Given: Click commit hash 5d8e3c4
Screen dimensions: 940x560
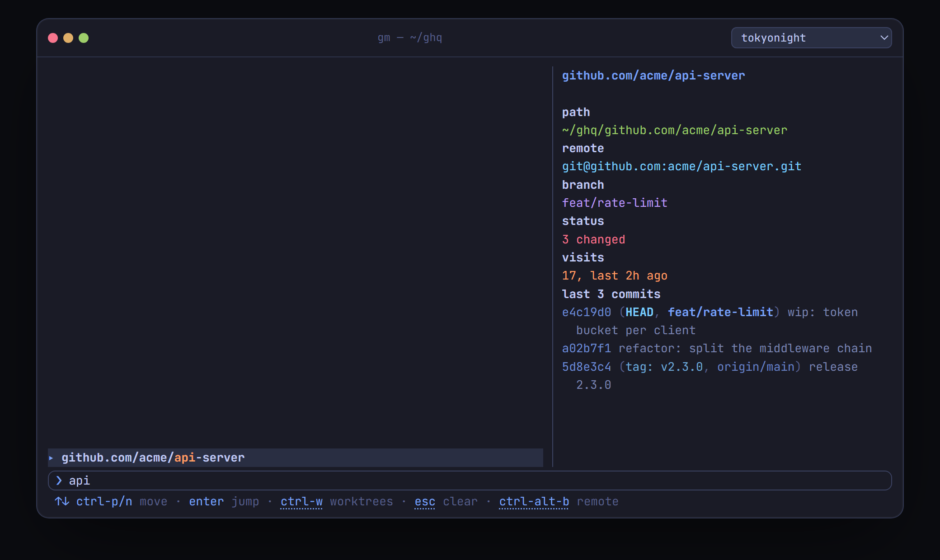Looking at the screenshot, I should [586, 367].
